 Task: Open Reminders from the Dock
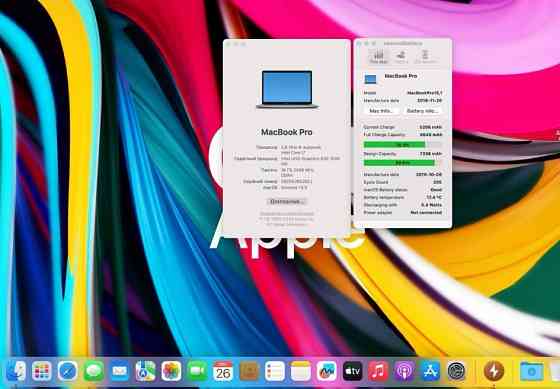coord(275,371)
